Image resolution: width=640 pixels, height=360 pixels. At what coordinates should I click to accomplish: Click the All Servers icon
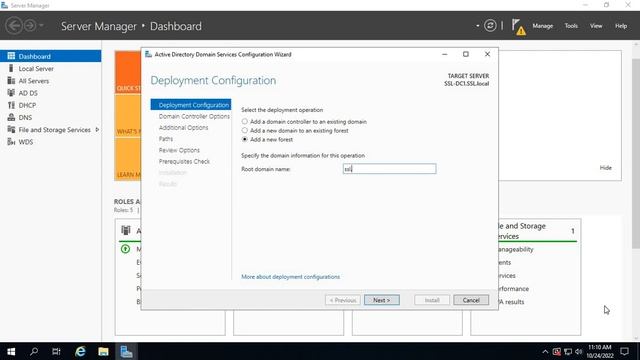[x=11, y=80]
